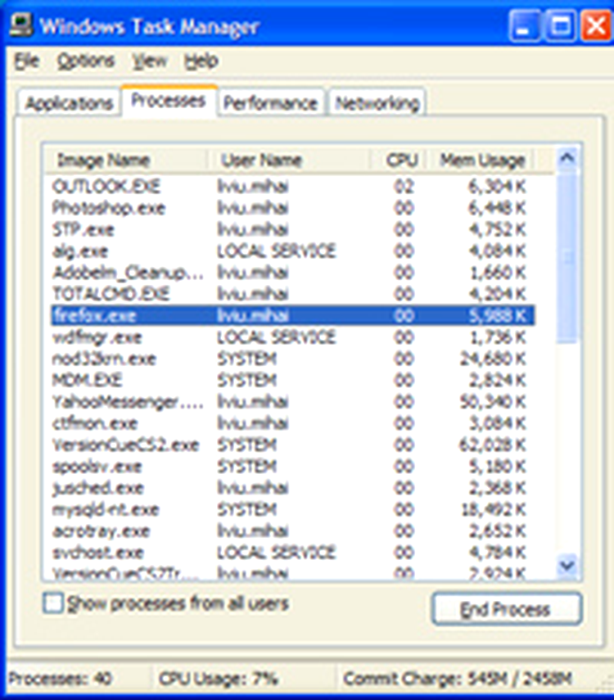The height and width of the screenshot is (700, 614).
Task: Select the ctfmon.exe process
Action: 292,423
